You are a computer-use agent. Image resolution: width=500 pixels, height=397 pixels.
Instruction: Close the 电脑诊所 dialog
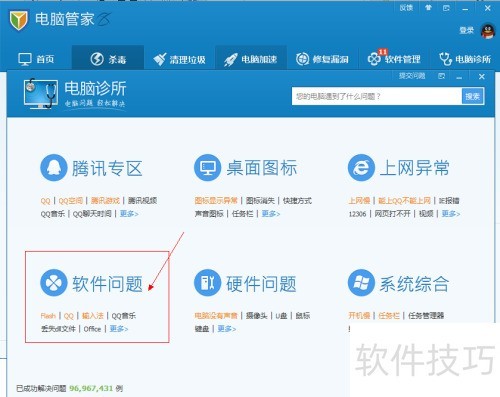coord(482,77)
